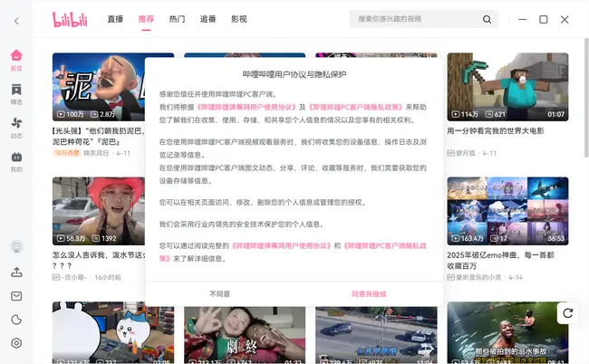Switch to the 直播 tab
This screenshot has width=589, height=364.
point(115,19)
